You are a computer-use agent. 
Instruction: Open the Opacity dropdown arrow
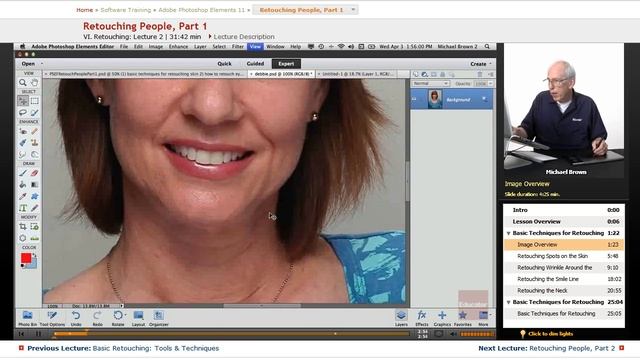point(491,83)
